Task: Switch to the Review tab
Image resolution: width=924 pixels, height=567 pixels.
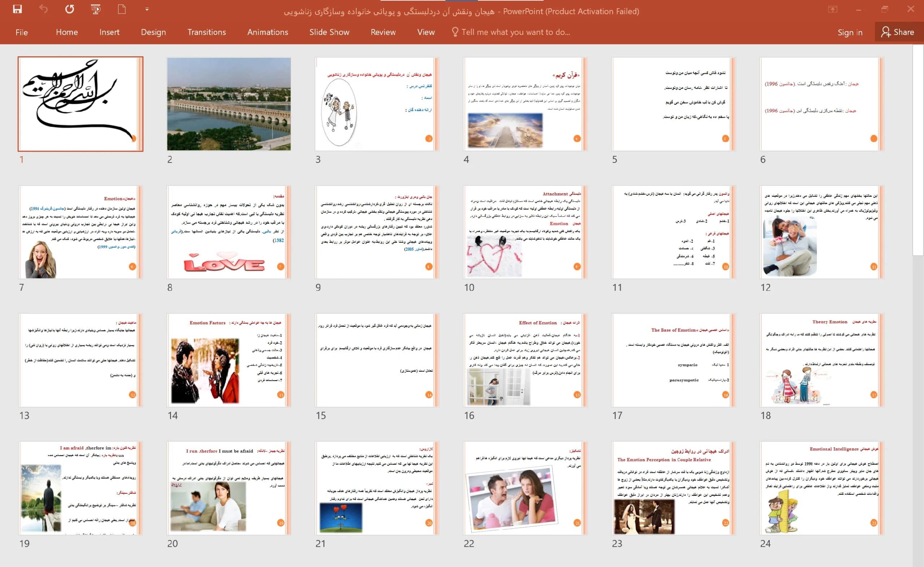Action: click(383, 32)
